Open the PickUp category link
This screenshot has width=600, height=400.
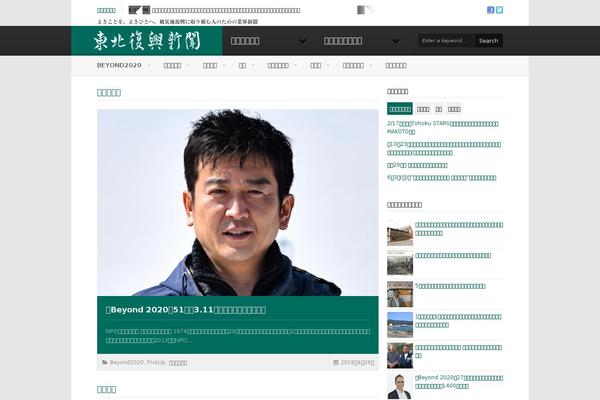click(x=156, y=362)
